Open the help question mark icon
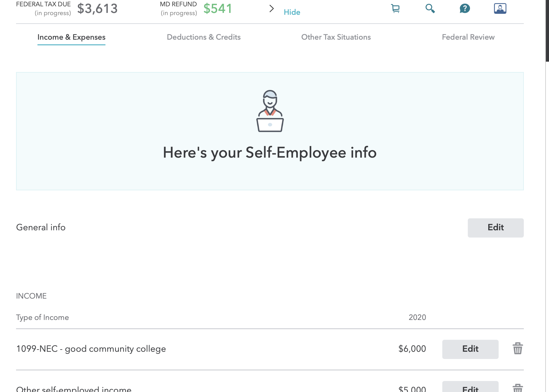The image size is (549, 392). [x=465, y=8]
